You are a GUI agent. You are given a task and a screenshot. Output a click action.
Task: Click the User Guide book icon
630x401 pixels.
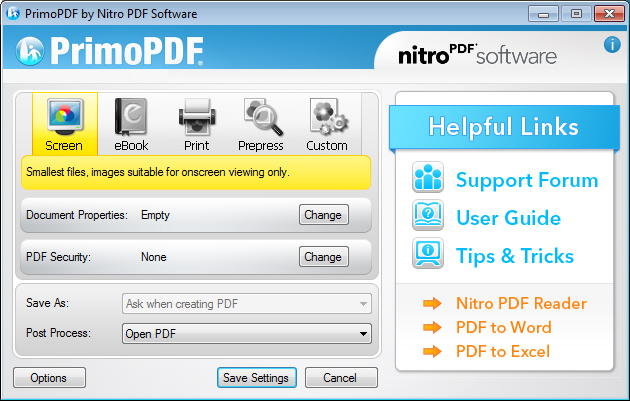coord(428,215)
